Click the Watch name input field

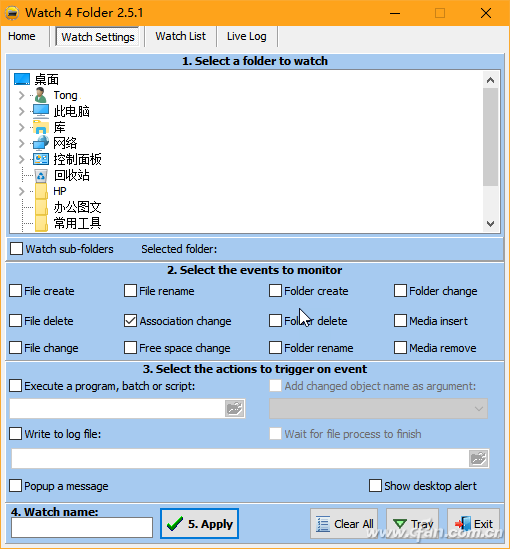pos(82,527)
